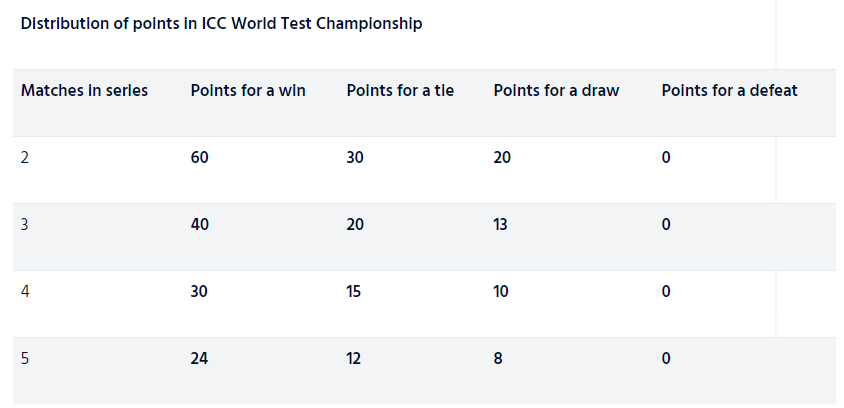Click the win value 24 in five-match row

pyautogui.click(x=199, y=358)
